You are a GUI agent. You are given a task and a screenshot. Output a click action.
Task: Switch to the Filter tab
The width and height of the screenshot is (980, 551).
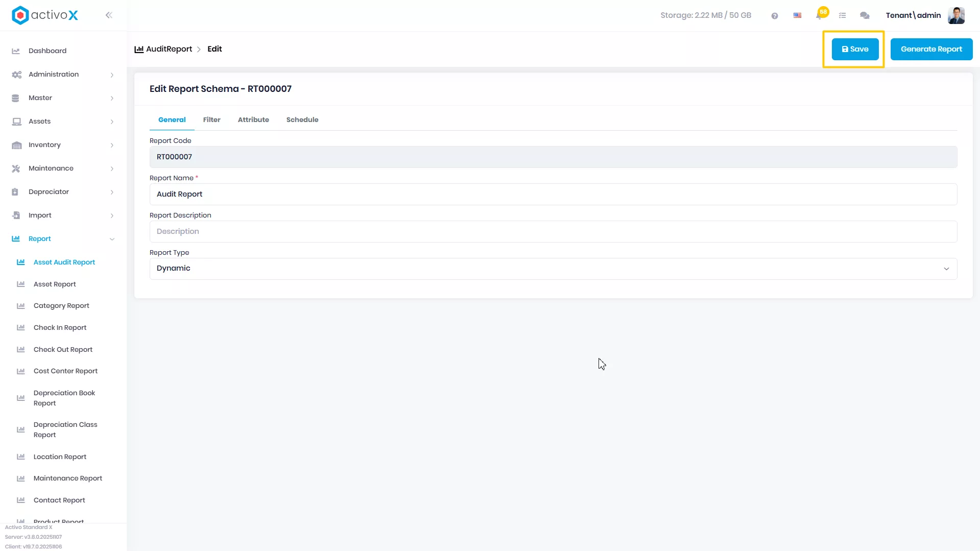tap(211, 120)
